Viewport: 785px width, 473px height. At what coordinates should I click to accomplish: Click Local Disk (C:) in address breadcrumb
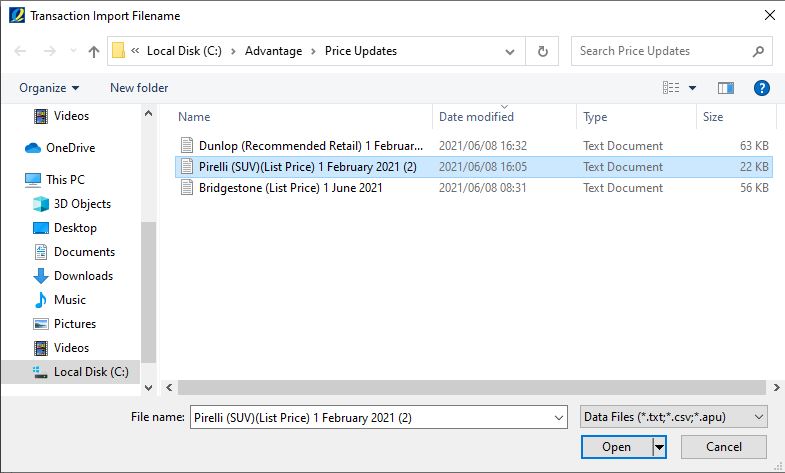pos(184,51)
